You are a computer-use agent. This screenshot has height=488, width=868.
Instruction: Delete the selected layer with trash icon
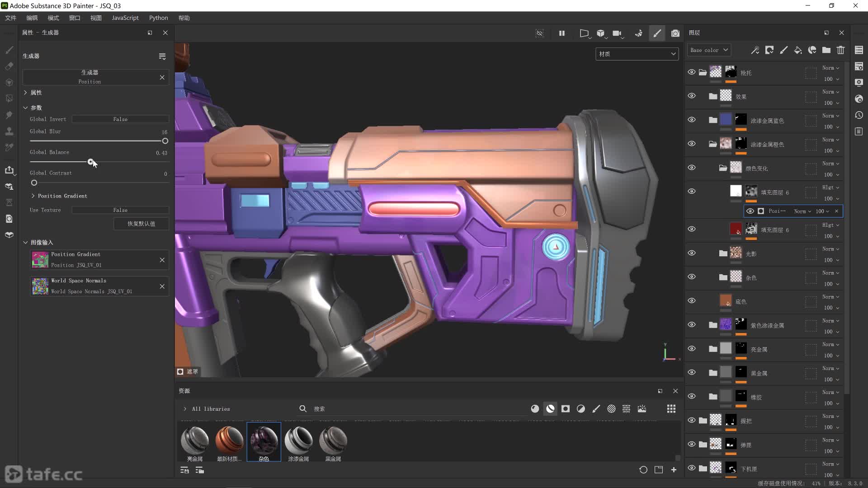[x=840, y=50]
